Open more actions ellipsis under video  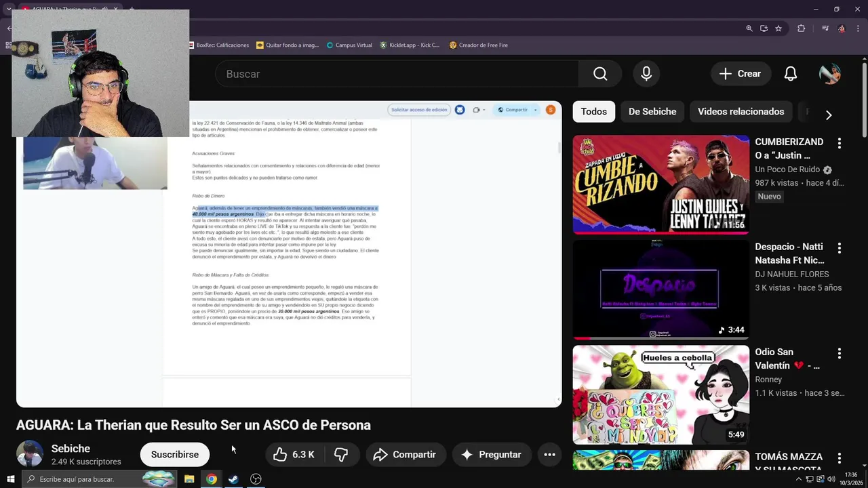[550, 455]
